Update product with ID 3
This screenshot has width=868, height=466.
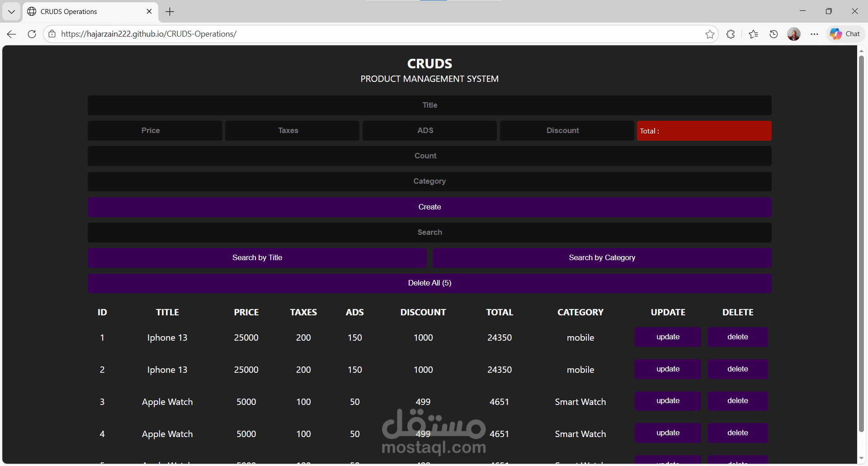point(668,401)
